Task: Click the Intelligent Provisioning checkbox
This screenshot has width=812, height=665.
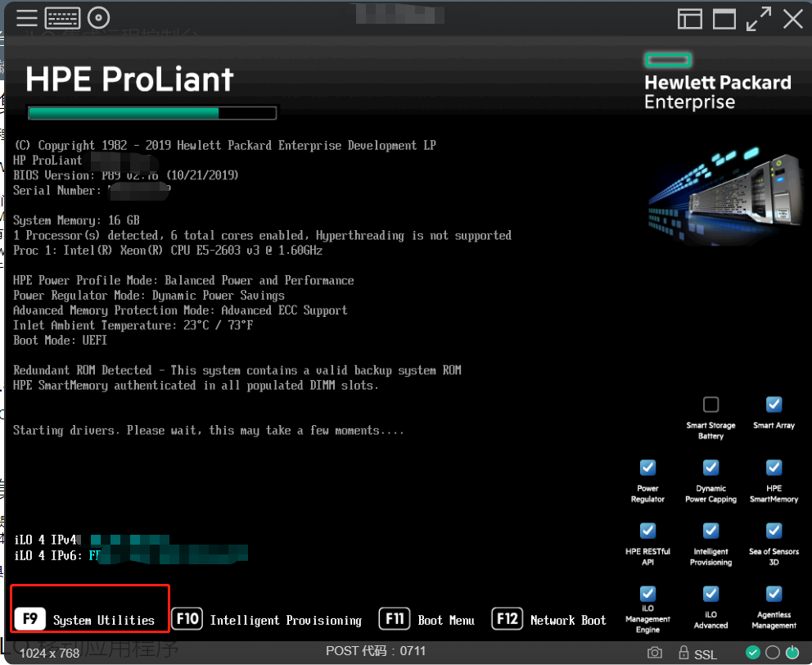Action: [710, 531]
